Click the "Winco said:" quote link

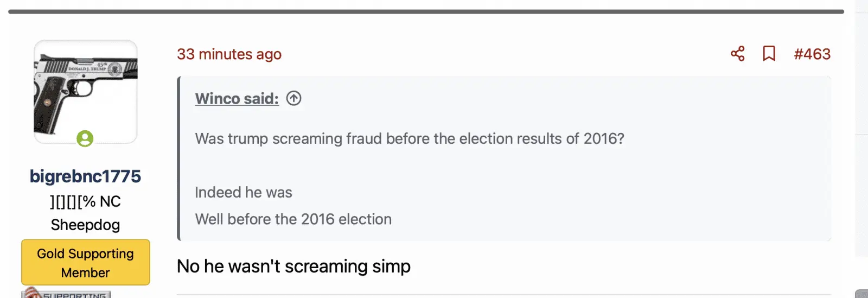point(237,98)
